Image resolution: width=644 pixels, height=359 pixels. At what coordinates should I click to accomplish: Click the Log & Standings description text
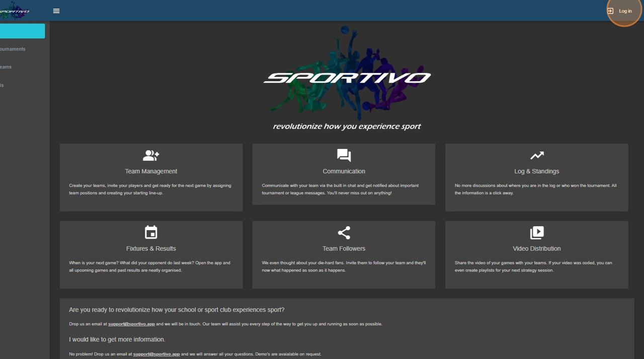coord(535,189)
